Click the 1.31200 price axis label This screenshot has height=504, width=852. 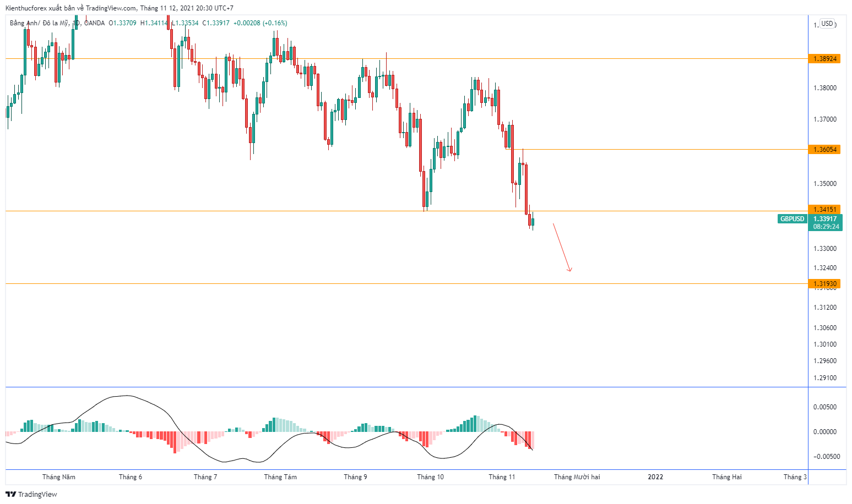point(824,308)
